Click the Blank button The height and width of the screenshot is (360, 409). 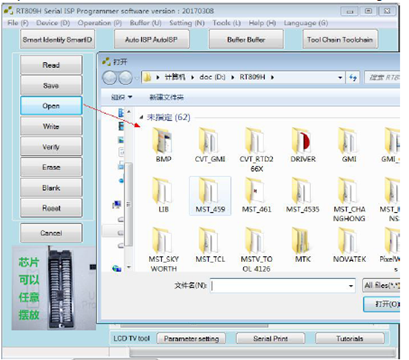pos(51,188)
